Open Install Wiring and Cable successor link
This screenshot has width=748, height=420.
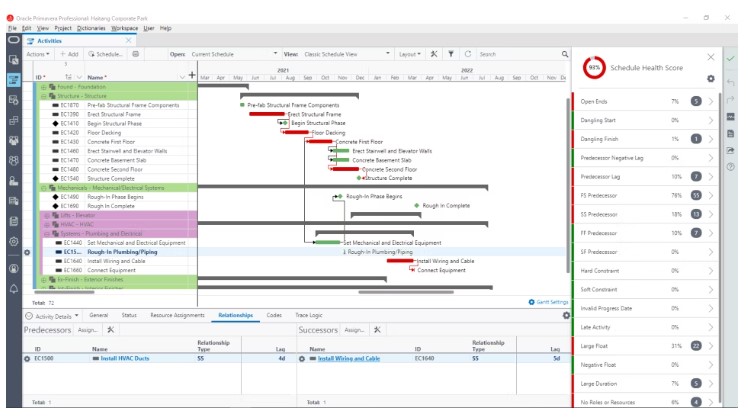(349, 358)
